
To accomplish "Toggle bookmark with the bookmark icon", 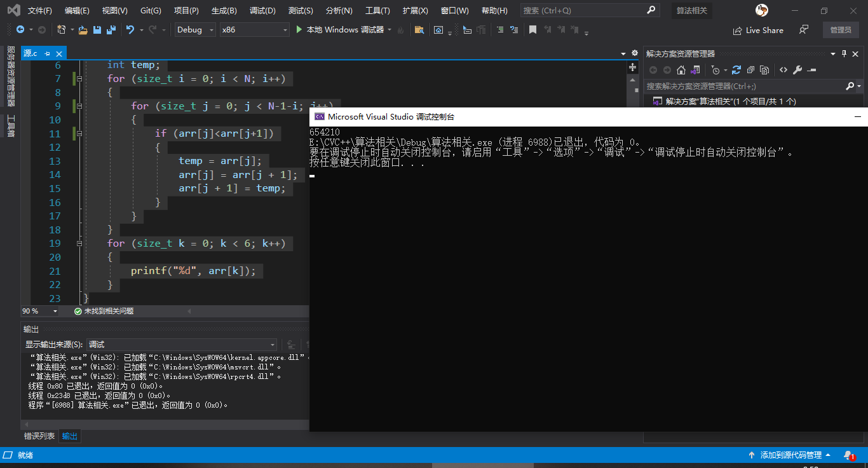I will click(532, 30).
